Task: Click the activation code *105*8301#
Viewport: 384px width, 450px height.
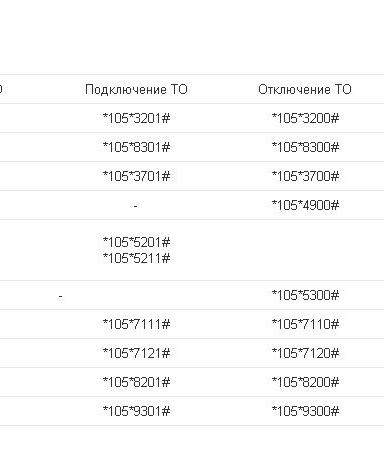Action: [x=137, y=147]
